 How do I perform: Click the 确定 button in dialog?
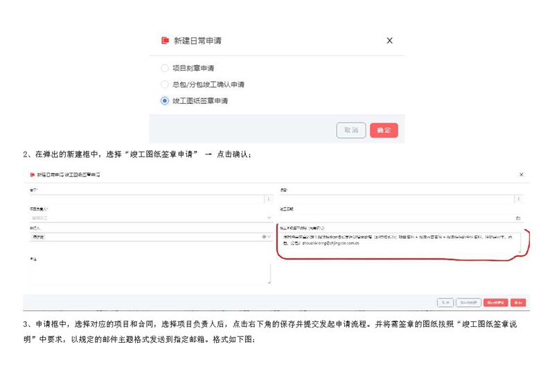point(384,130)
